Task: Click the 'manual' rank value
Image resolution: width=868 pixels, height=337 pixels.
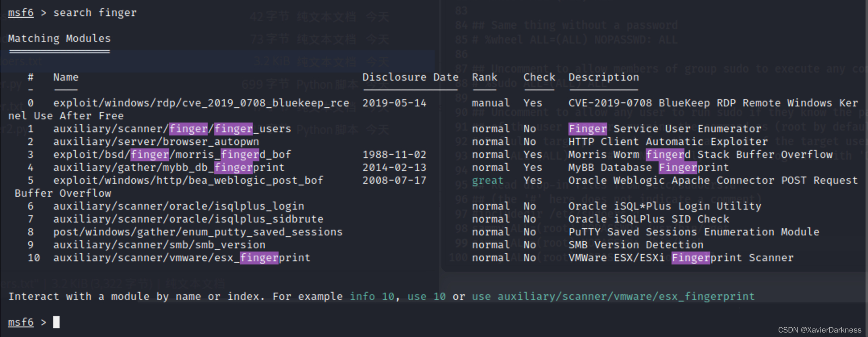Action: click(491, 103)
